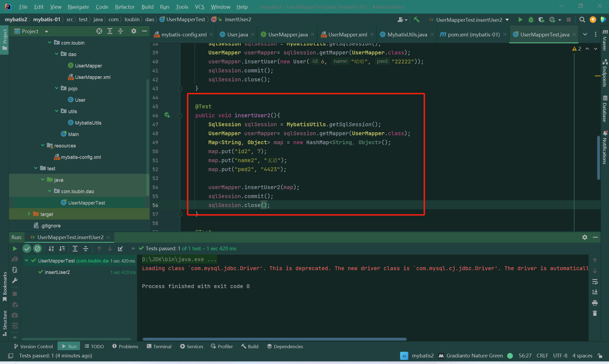Image resolution: width=609 pixels, height=364 pixels.
Task: Click the IDE update arrow icon
Action: (x=593, y=20)
